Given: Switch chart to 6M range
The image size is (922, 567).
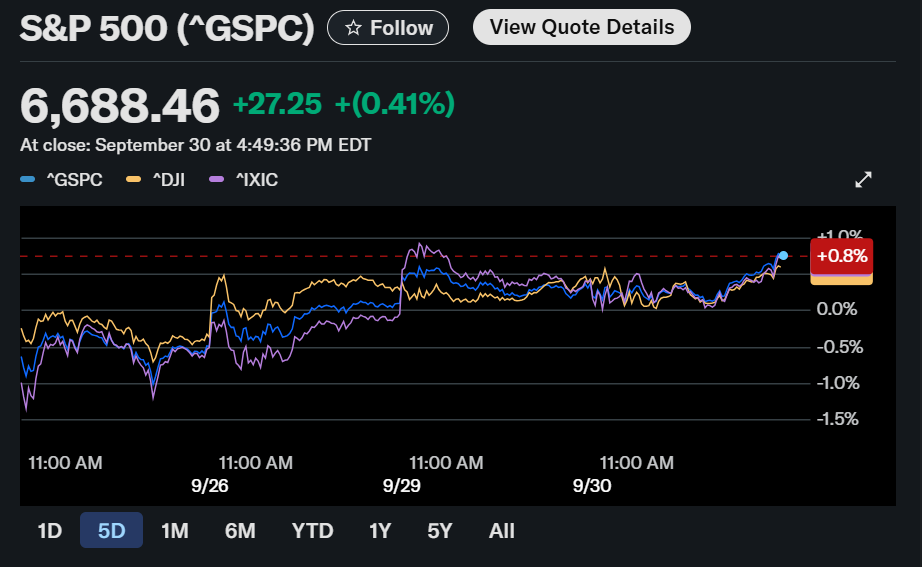Looking at the screenshot, I should [x=240, y=531].
